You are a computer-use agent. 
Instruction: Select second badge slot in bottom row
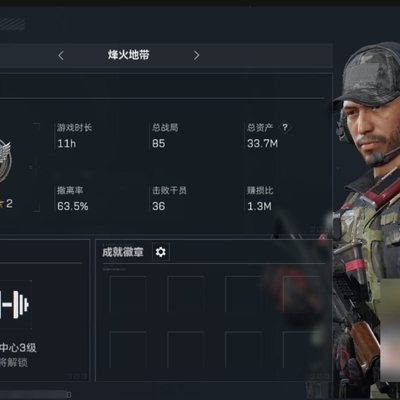[x=186, y=350]
